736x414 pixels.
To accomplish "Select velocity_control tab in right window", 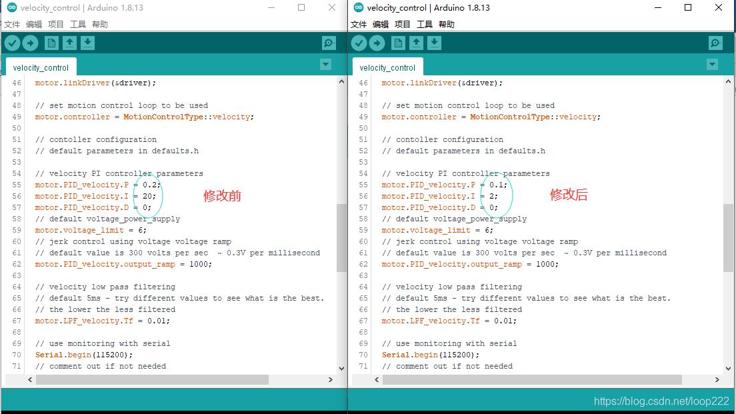I will (388, 68).
